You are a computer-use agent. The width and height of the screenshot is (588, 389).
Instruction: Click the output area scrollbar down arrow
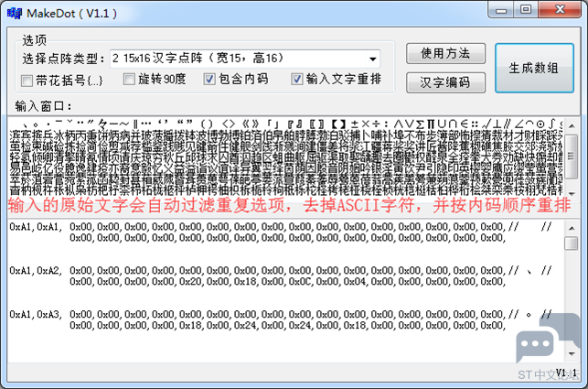tap(572, 353)
